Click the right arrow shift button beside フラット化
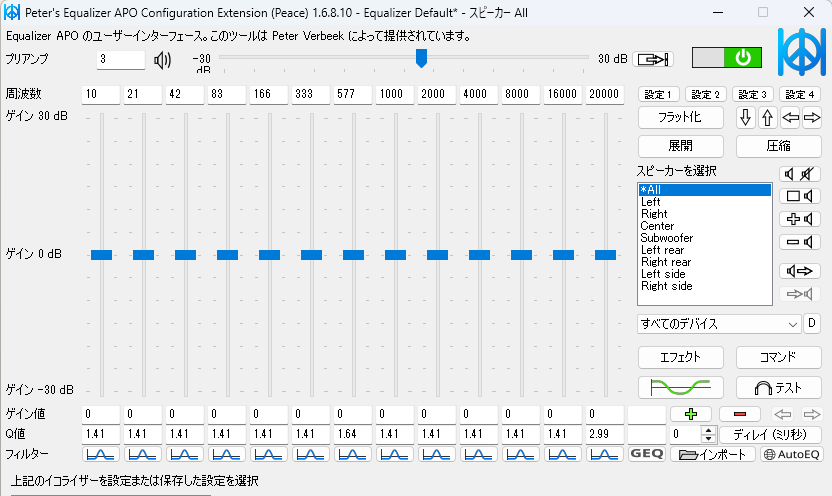Image resolution: width=832 pixels, height=496 pixels. click(x=812, y=118)
